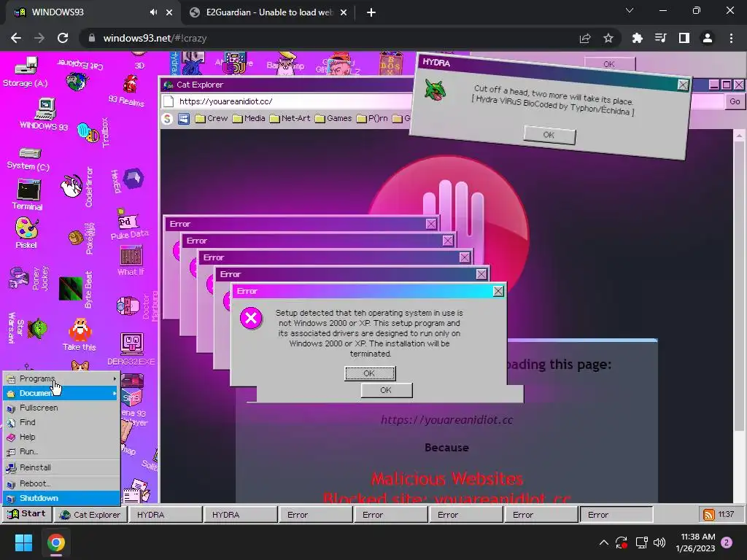
Task: Launch the Terminal desktop icon
Action: pyautogui.click(x=28, y=194)
